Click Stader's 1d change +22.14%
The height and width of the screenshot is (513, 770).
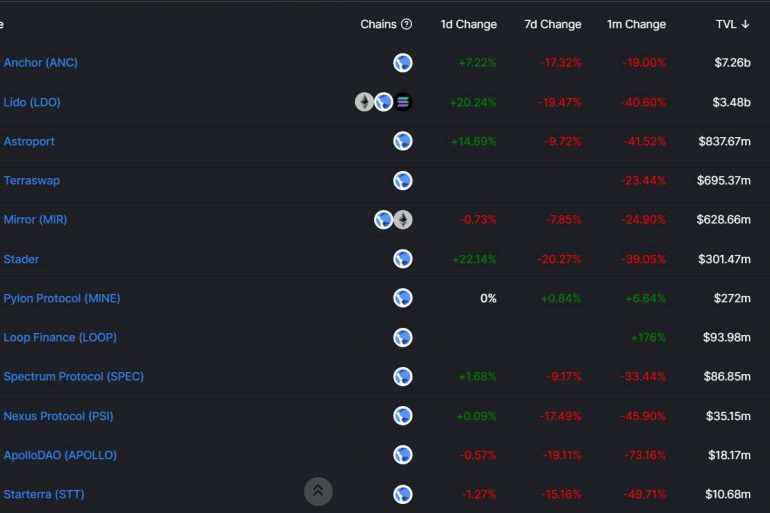pyautogui.click(x=474, y=259)
